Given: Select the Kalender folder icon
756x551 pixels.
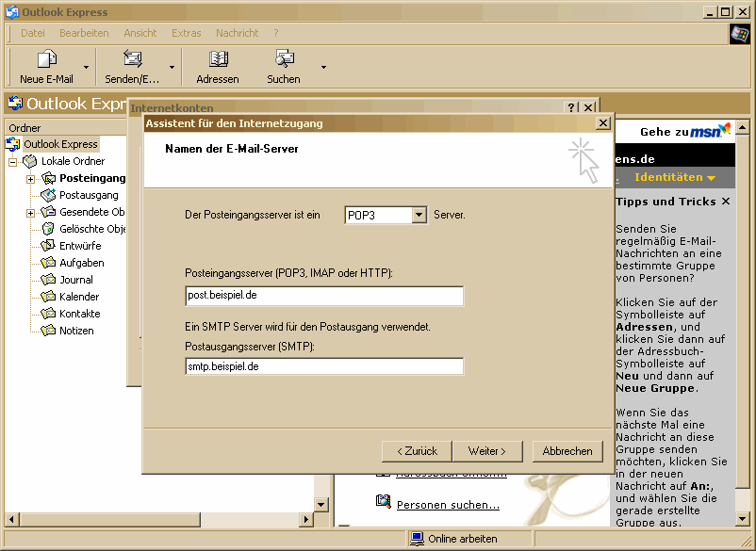Looking at the screenshot, I should click(48, 296).
